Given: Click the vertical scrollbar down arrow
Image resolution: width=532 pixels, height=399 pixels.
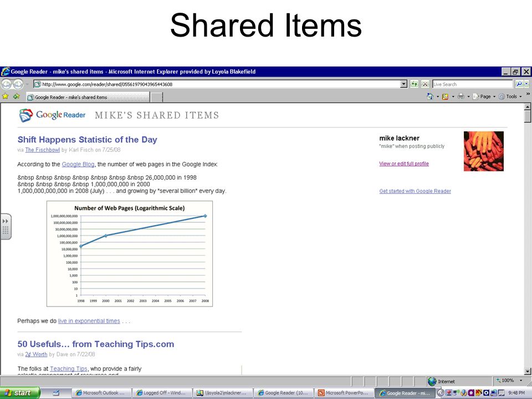Looking at the screenshot, I should (x=527, y=371).
